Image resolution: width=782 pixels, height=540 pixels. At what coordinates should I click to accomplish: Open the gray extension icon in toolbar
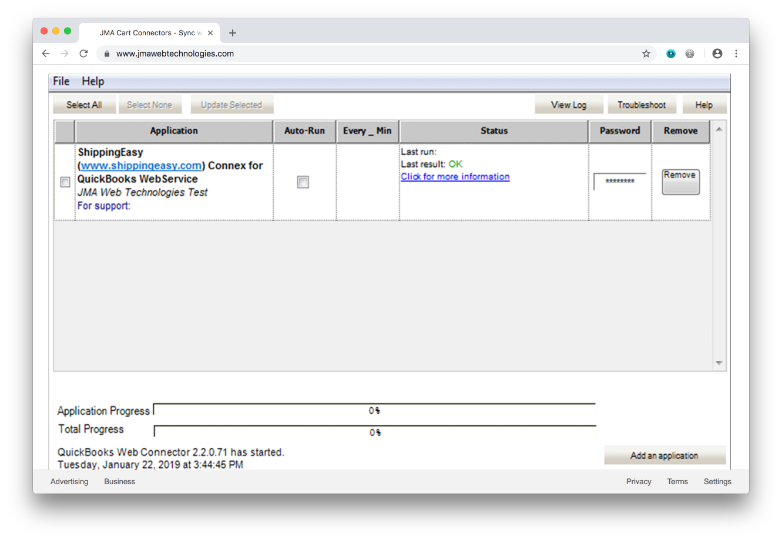pos(690,53)
